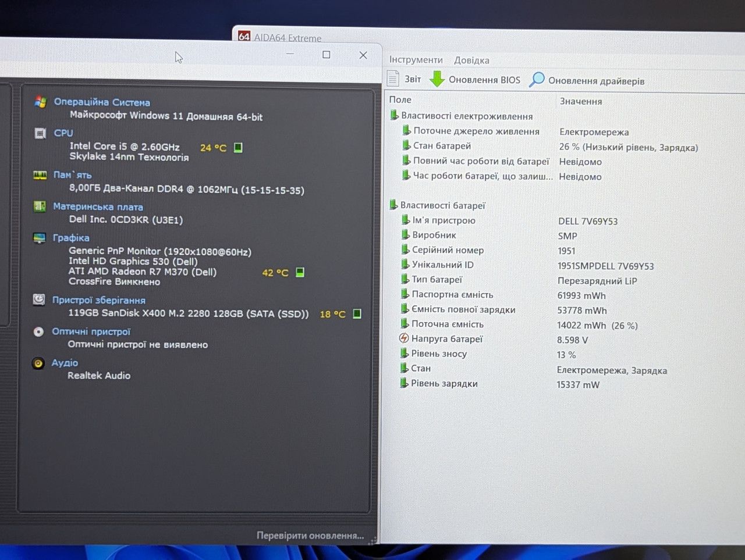Screen dimensions: 745x560
Task: Click the 119GB SanDisk X400 storage entry
Action: pos(189,313)
